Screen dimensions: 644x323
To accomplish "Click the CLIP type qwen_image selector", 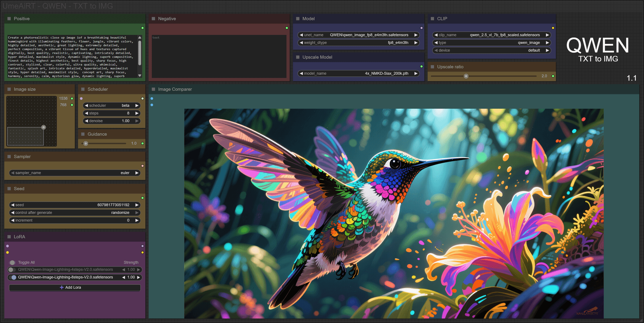I will tap(492, 43).
